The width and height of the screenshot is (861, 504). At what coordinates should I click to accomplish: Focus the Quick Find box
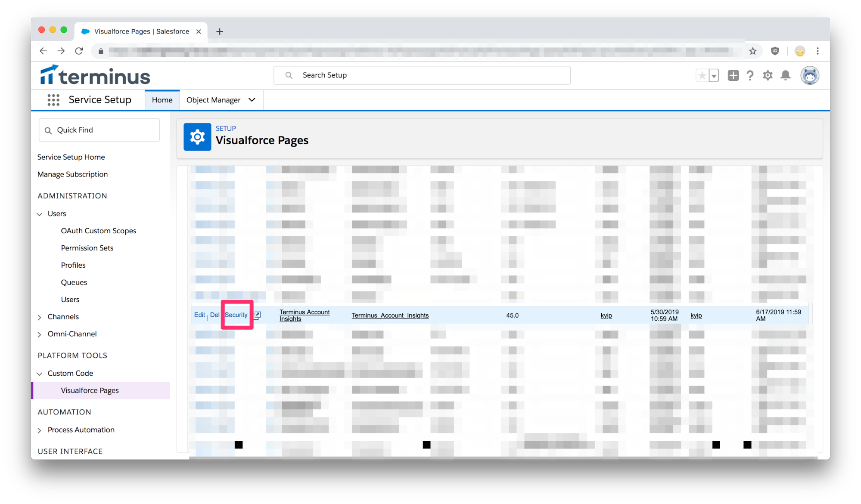pyautogui.click(x=99, y=130)
